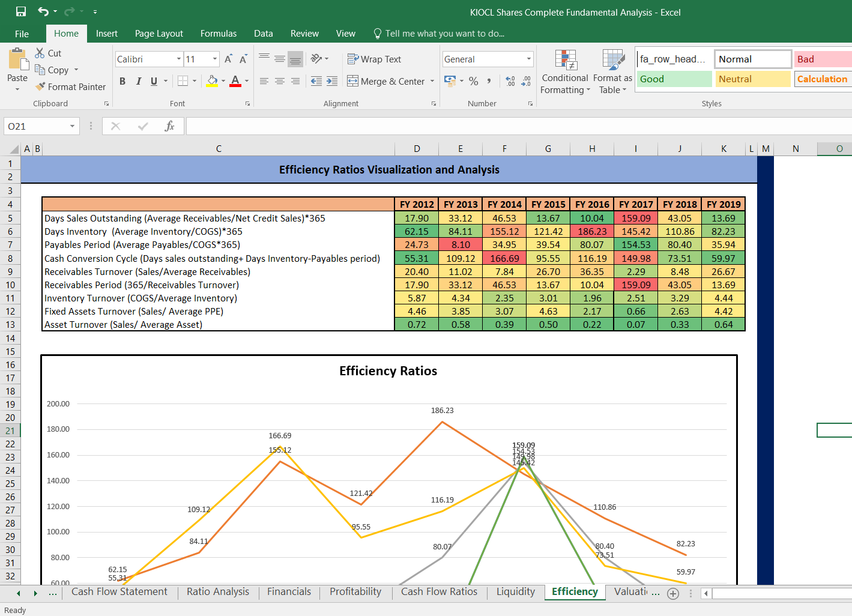Open the font name Calibri dropdown

pyautogui.click(x=179, y=59)
